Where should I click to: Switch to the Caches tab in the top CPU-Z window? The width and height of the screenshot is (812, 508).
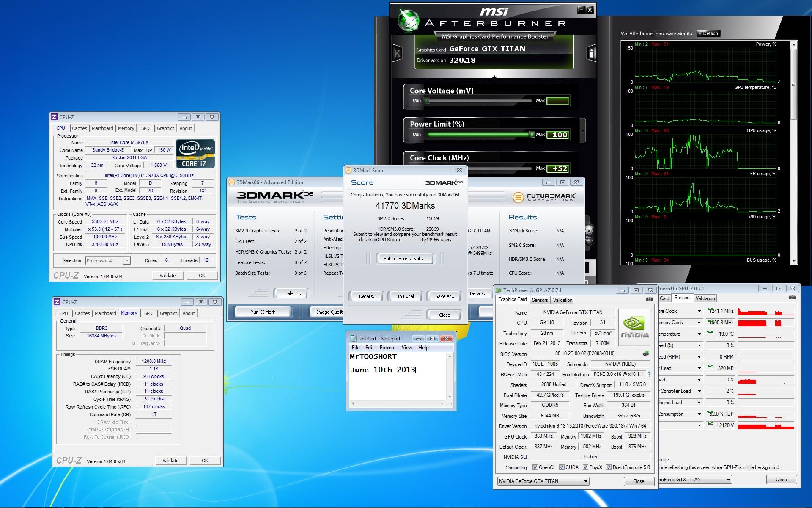point(79,128)
